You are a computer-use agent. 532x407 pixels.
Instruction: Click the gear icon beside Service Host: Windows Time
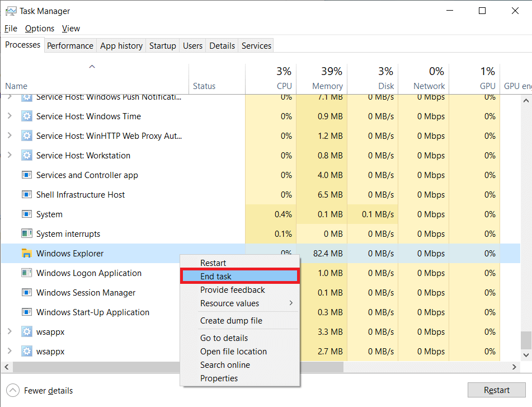click(x=26, y=116)
